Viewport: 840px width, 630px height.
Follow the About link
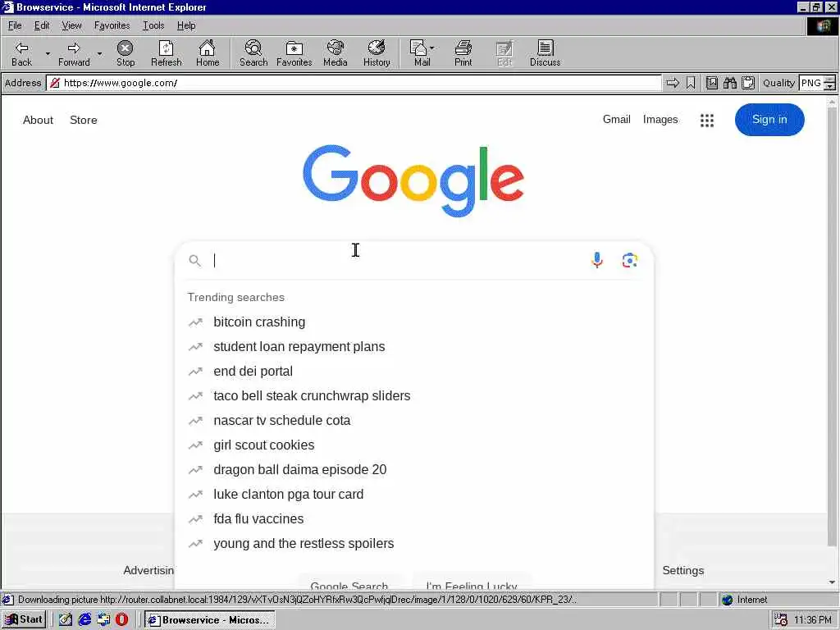[38, 120]
